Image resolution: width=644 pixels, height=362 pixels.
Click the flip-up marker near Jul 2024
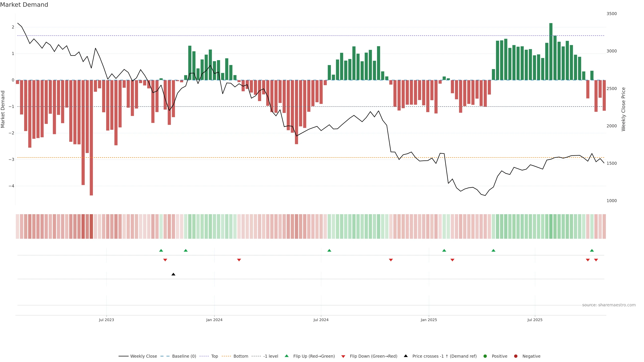[329, 250]
